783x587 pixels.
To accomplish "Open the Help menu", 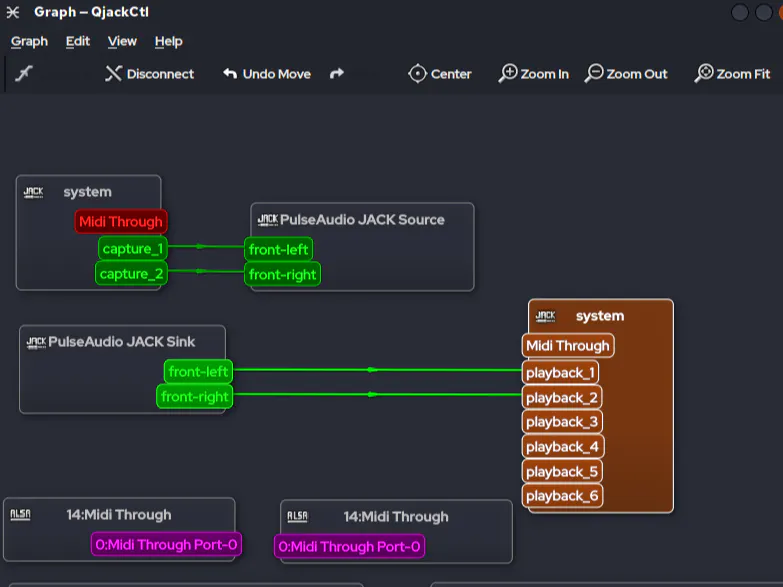I will (x=169, y=41).
